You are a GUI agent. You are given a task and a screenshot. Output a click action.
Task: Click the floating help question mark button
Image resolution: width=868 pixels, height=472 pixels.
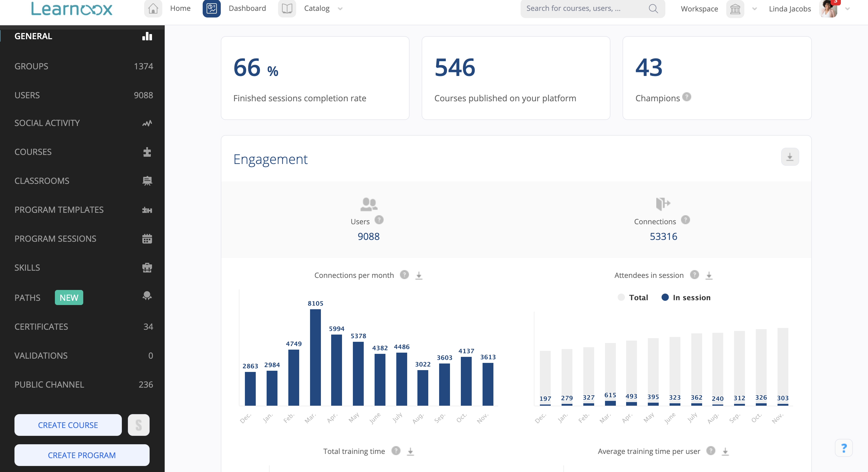844,448
